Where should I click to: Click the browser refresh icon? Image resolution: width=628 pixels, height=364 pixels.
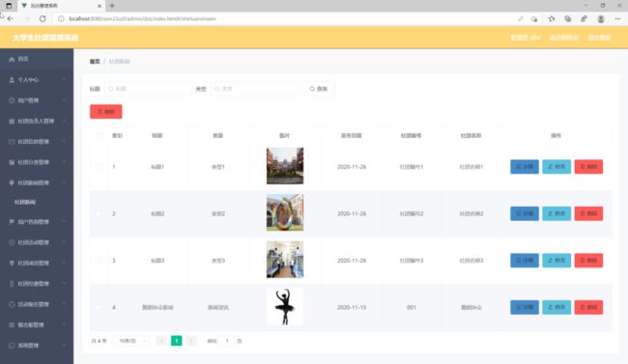[x=43, y=18]
